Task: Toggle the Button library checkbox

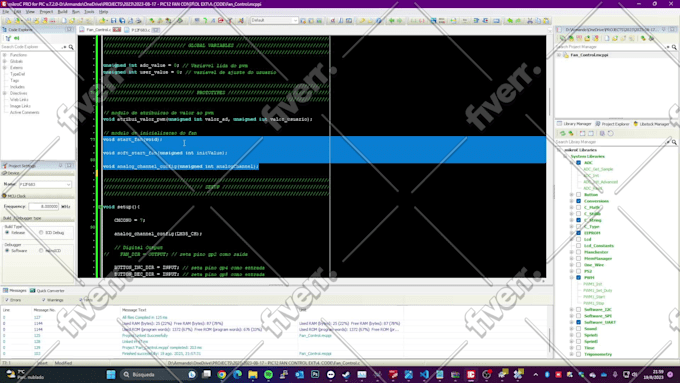Action: coord(579,195)
